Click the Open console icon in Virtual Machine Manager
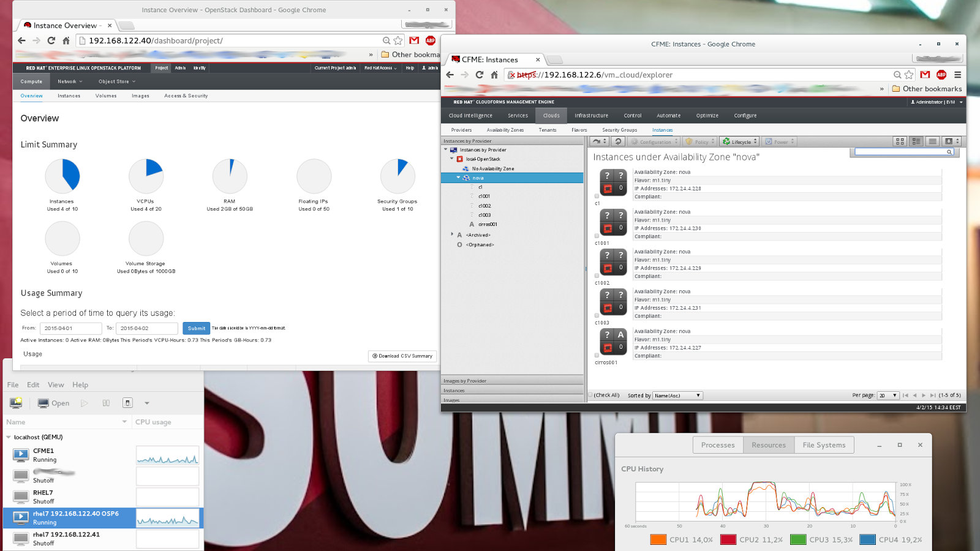 click(x=43, y=403)
